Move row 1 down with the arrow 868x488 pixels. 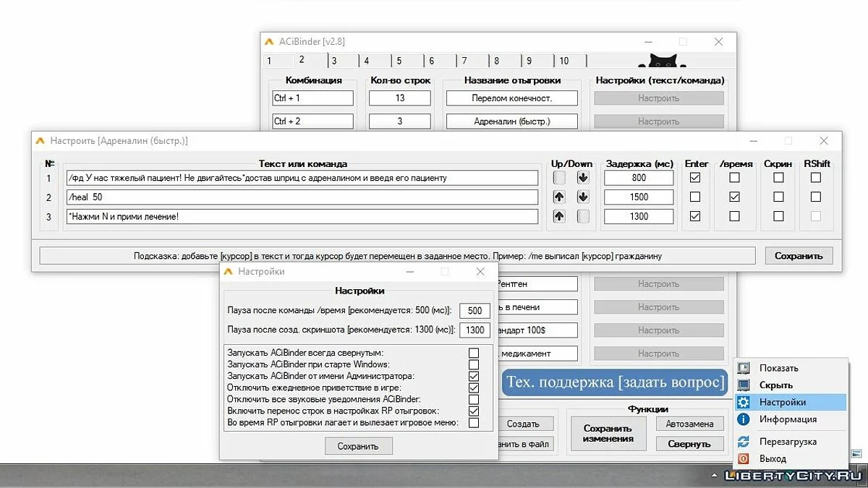(x=583, y=178)
